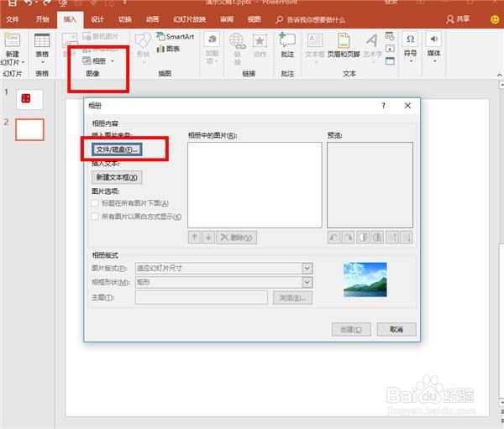
Task: Expand Table (表格) dropdown arrow
Action: pyautogui.click(x=43, y=62)
